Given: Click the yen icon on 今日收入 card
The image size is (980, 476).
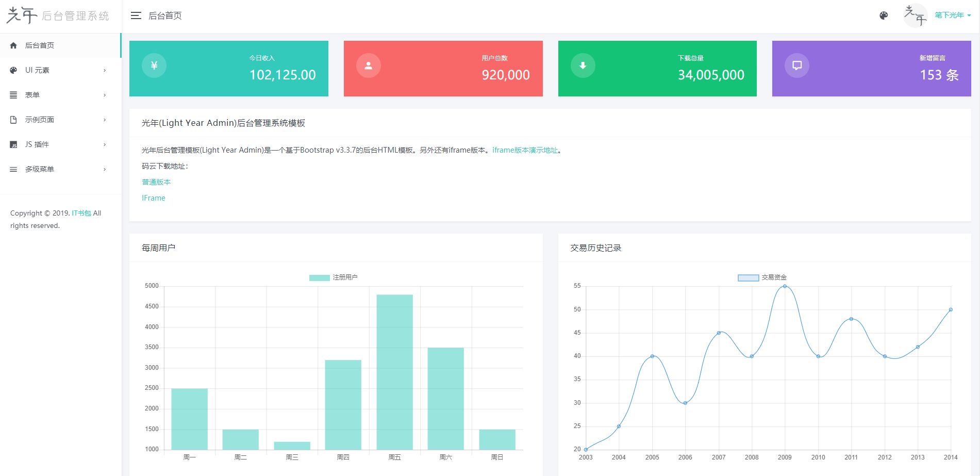Looking at the screenshot, I should click(154, 65).
